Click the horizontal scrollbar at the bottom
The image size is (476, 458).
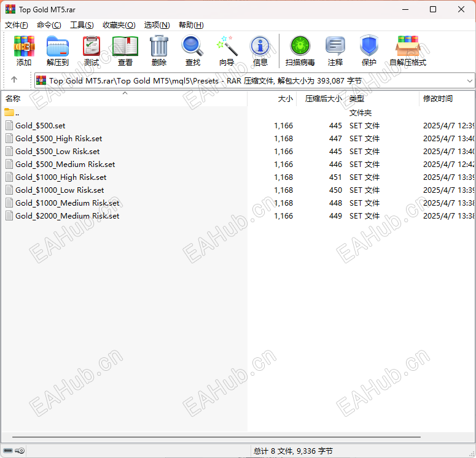click(x=216, y=437)
